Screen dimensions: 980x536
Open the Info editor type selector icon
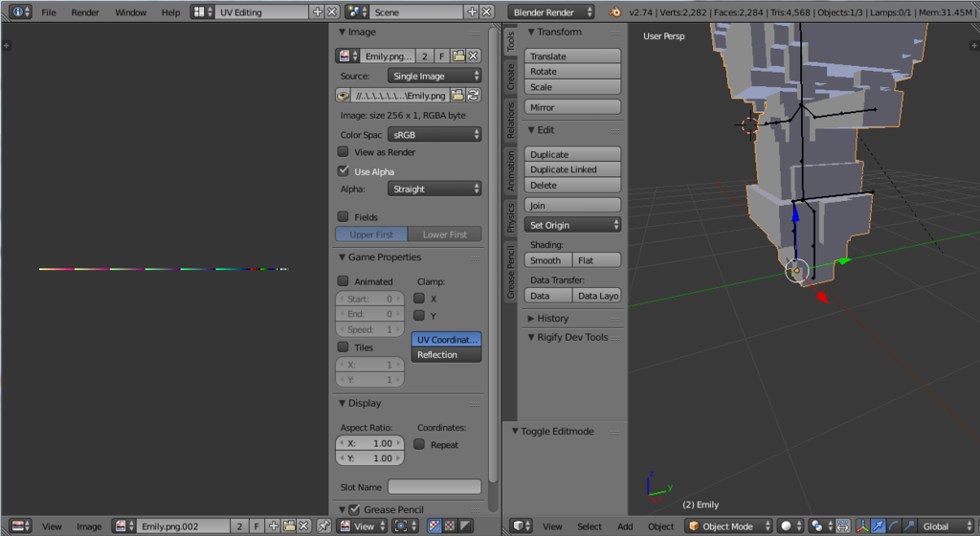pos(21,11)
